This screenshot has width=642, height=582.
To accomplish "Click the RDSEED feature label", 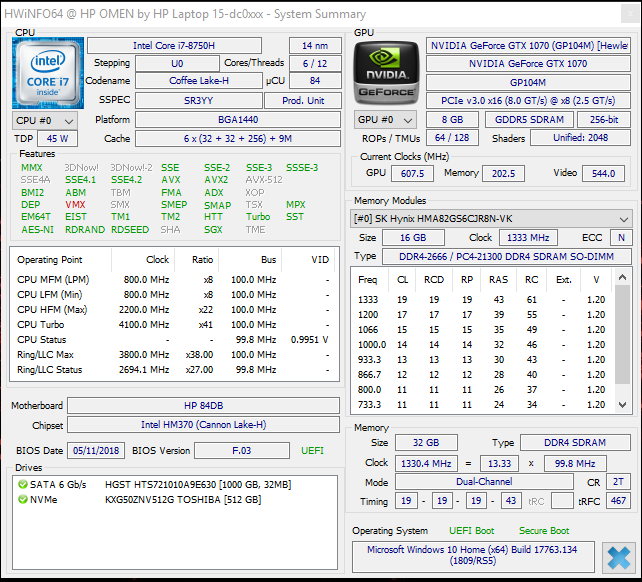I will pyautogui.click(x=130, y=229).
